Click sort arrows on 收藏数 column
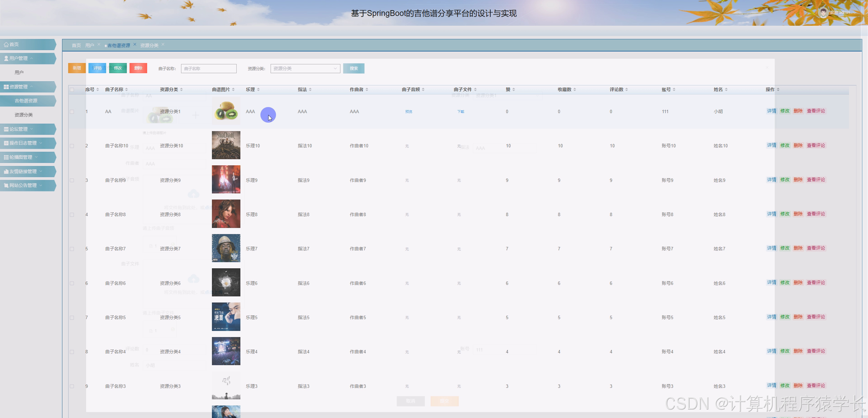 point(575,89)
